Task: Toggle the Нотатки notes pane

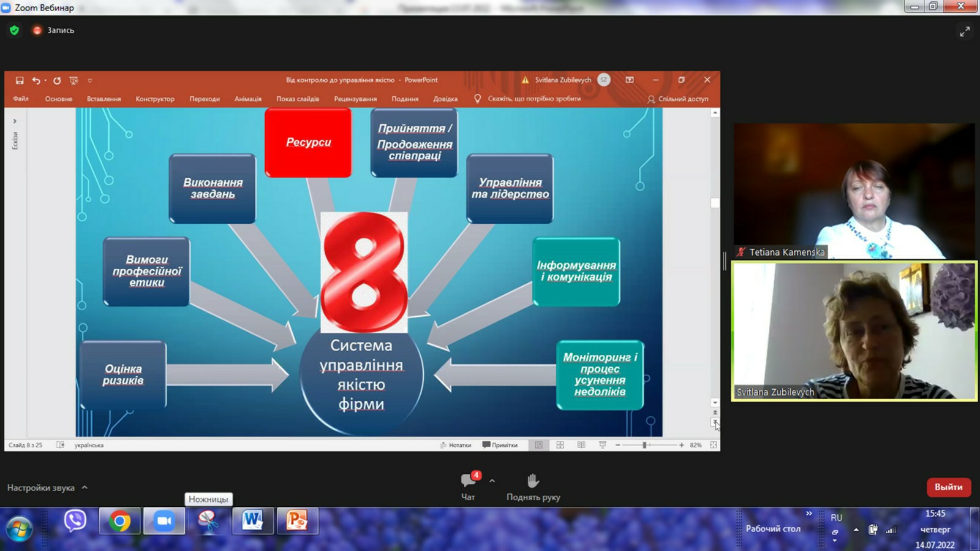Action: [456, 445]
